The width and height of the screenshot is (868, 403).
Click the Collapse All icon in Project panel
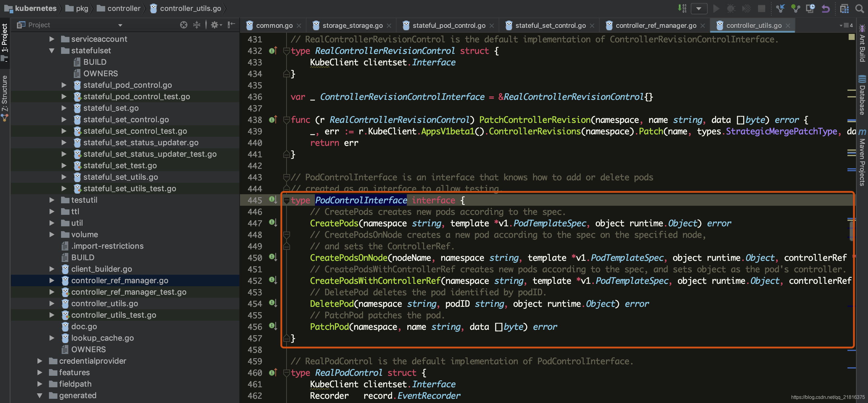tap(197, 25)
